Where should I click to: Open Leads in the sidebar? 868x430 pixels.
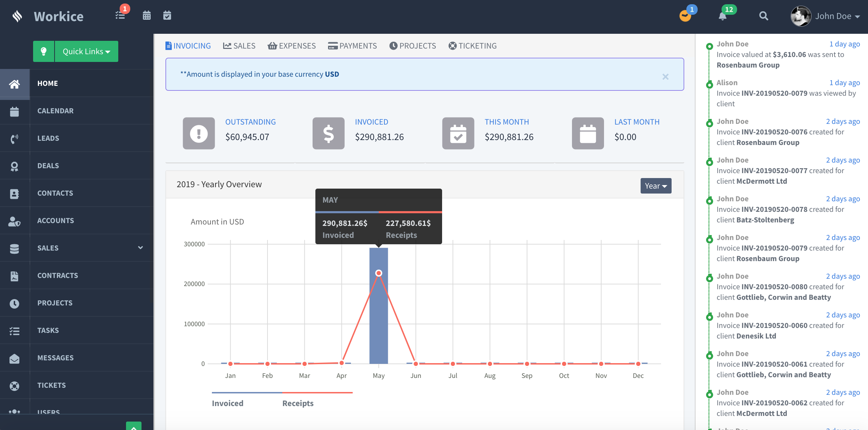pos(48,138)
